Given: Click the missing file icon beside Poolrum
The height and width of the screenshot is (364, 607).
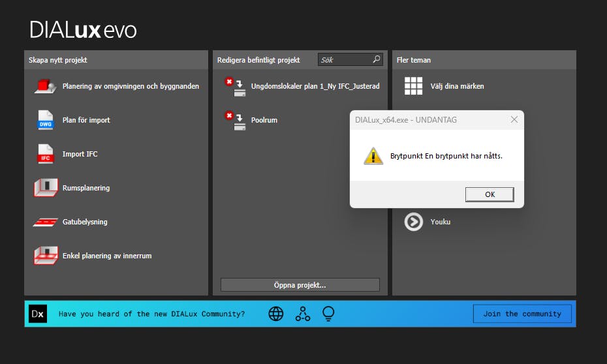Looking at the screenshot, I should (236, 121).
